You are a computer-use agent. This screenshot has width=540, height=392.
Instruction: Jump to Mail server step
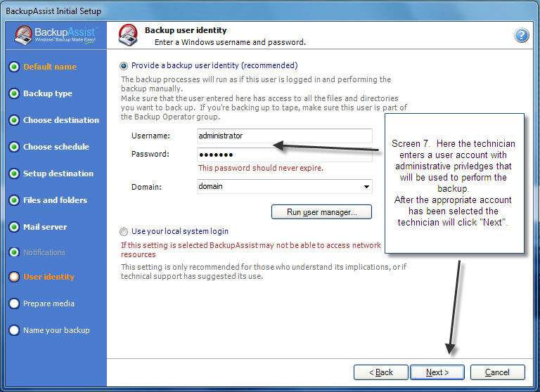click(x=45, y=227)
